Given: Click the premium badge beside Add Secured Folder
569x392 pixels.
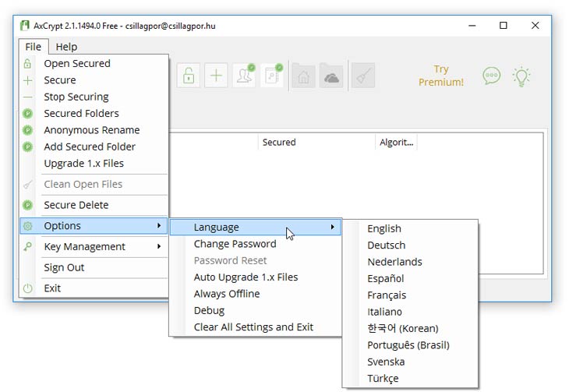Looking at the screenshot, I should tap(27, 147).
